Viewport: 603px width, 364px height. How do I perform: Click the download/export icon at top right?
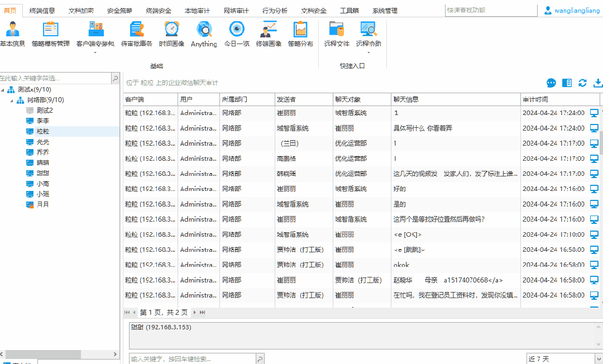click(598, 83)
